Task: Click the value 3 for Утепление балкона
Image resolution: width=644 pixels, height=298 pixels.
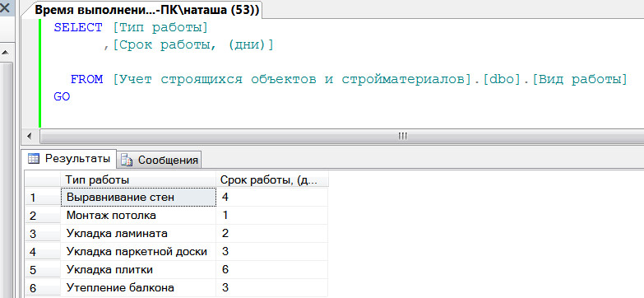Action: tap(272, 287)
